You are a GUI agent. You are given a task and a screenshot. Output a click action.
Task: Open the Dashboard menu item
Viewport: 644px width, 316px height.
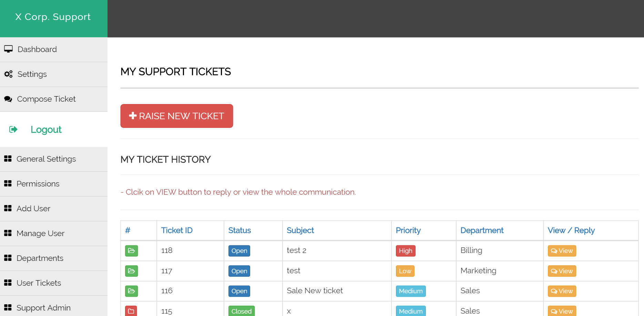[x=54, y=50]
